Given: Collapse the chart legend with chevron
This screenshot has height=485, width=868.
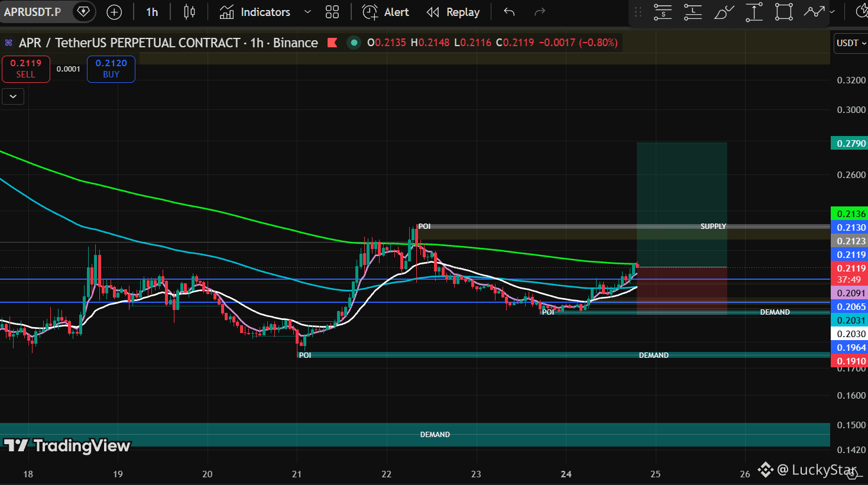Looking at the screenshot, I should 13,96.
